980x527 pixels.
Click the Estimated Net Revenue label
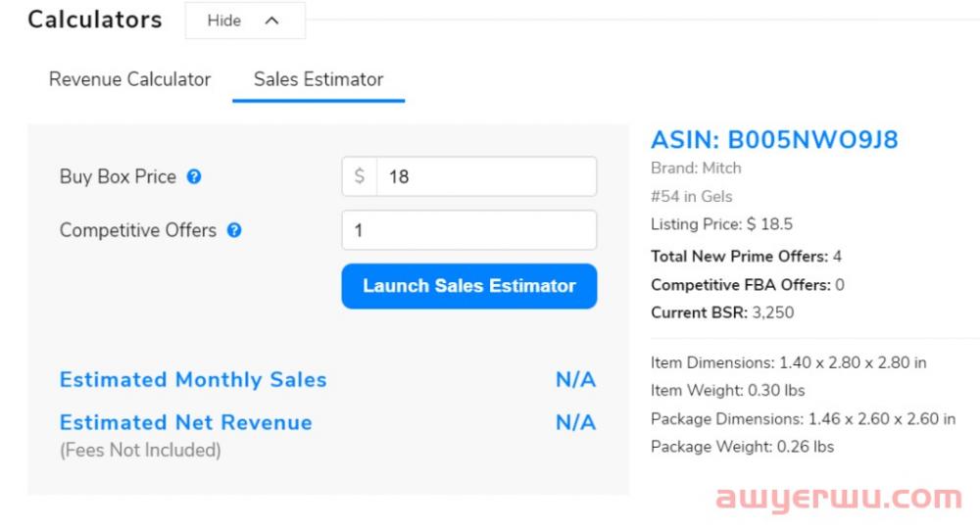[185, 423]
